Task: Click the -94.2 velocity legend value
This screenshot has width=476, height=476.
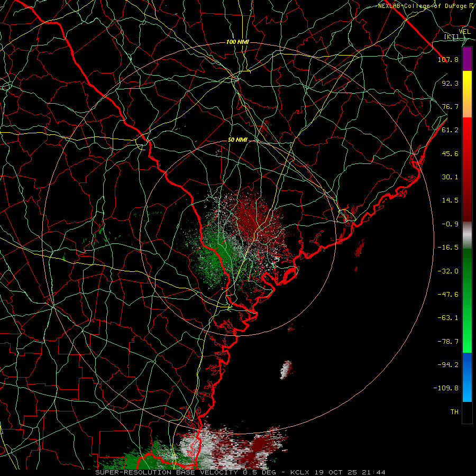Action: pos(448,365)
